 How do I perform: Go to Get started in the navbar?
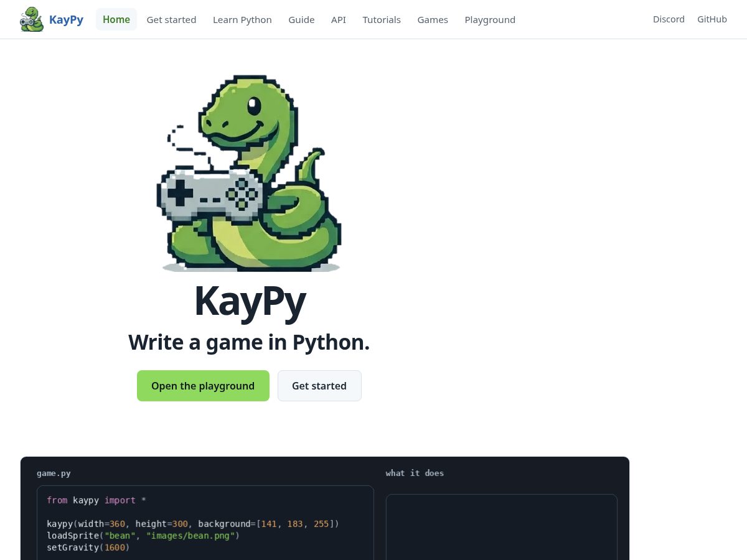171,19
